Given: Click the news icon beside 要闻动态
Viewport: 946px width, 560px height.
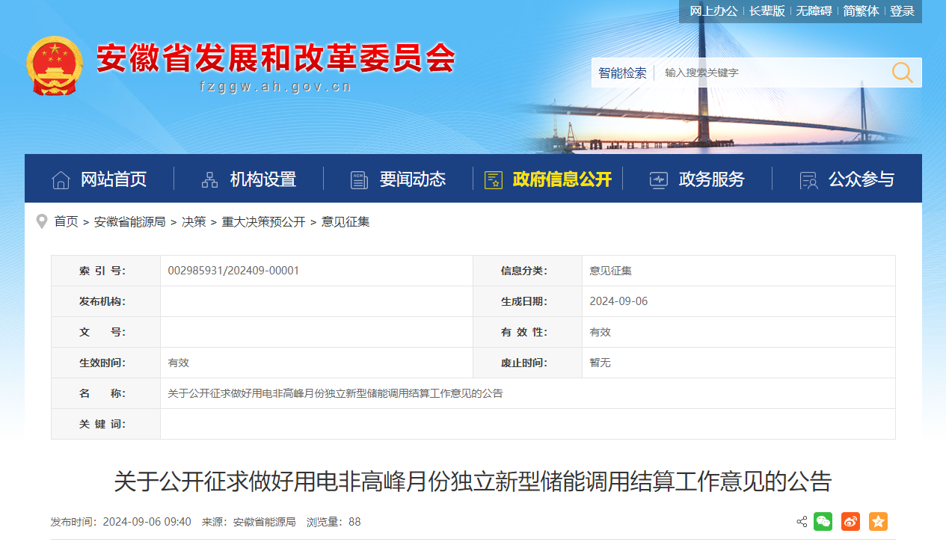Looking at the screenshot, I should click(360, 179).
